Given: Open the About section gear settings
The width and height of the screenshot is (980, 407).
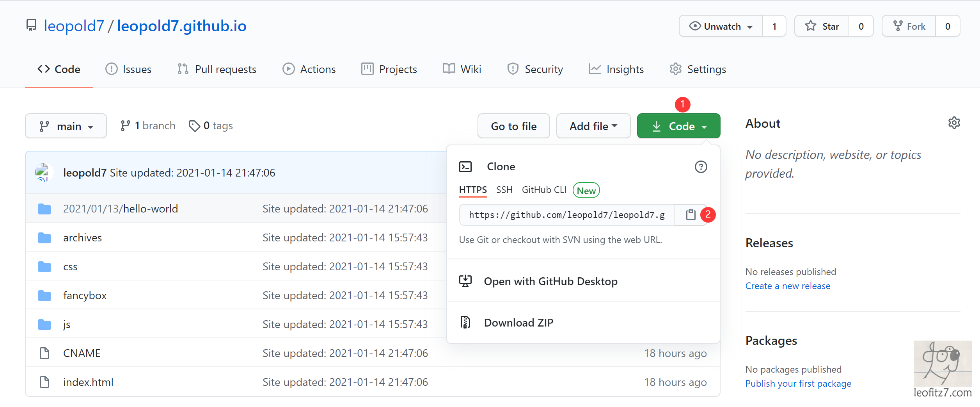Looking at the screenshot, I should (x=954, y=123).
